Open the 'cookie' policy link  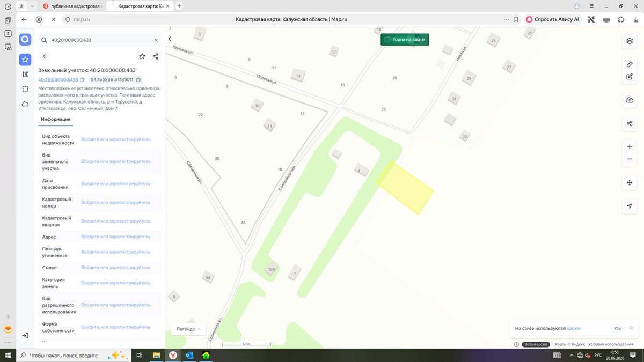574,329
